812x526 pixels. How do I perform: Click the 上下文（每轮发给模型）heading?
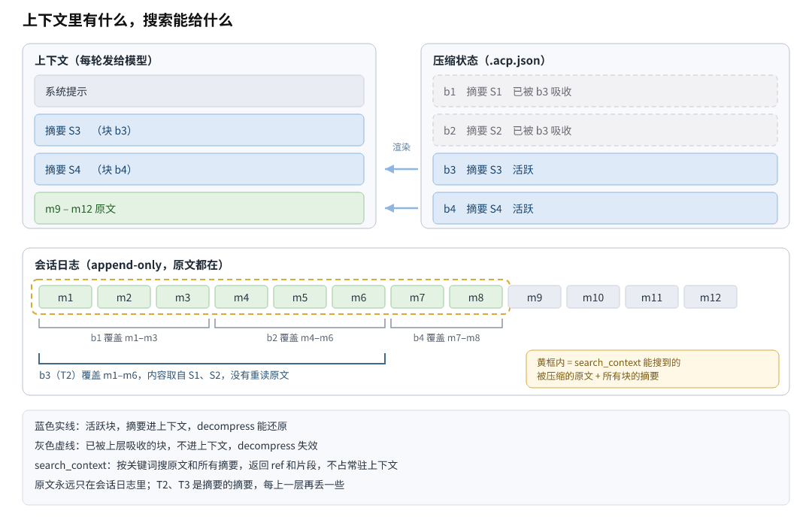point(93,61)
